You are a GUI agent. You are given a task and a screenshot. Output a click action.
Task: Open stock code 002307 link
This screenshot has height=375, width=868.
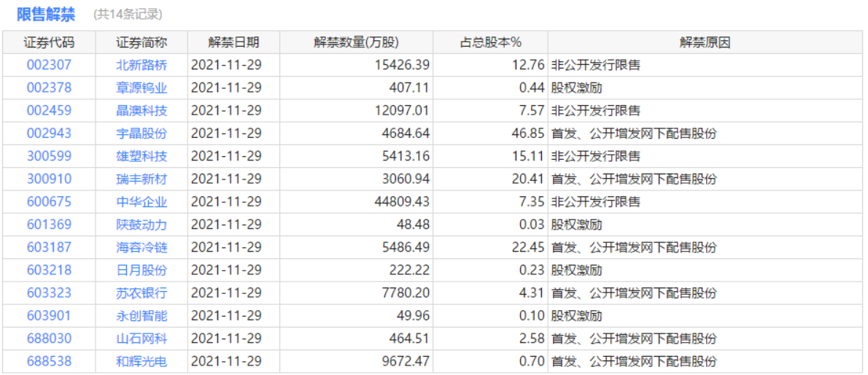49,66
